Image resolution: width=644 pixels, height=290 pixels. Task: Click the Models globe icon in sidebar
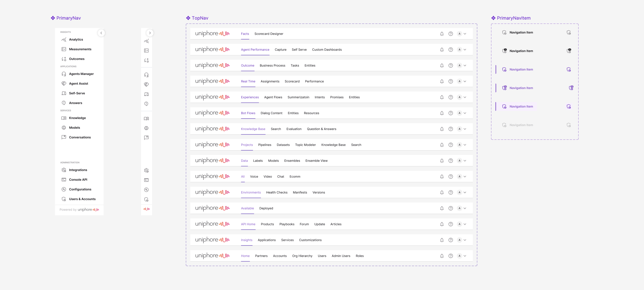click(x=64, y=127)
